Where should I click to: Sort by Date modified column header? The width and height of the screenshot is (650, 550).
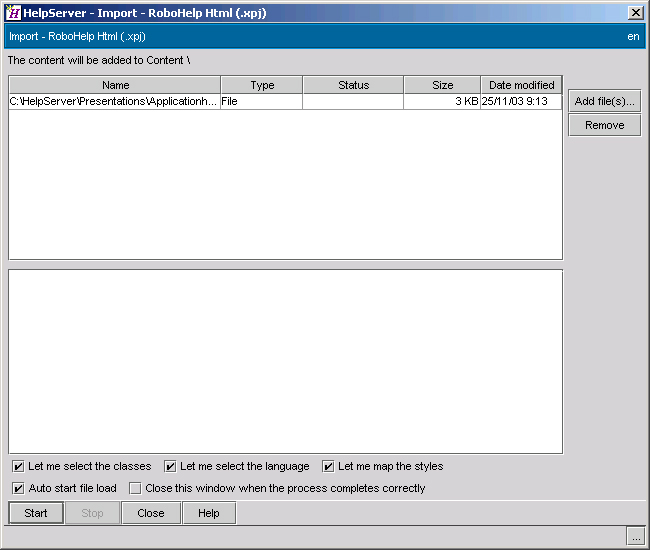(x=521, y=85)
